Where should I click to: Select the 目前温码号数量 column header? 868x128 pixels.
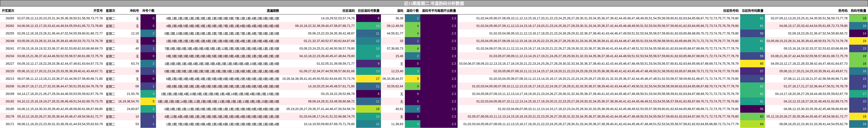(369, 11)
